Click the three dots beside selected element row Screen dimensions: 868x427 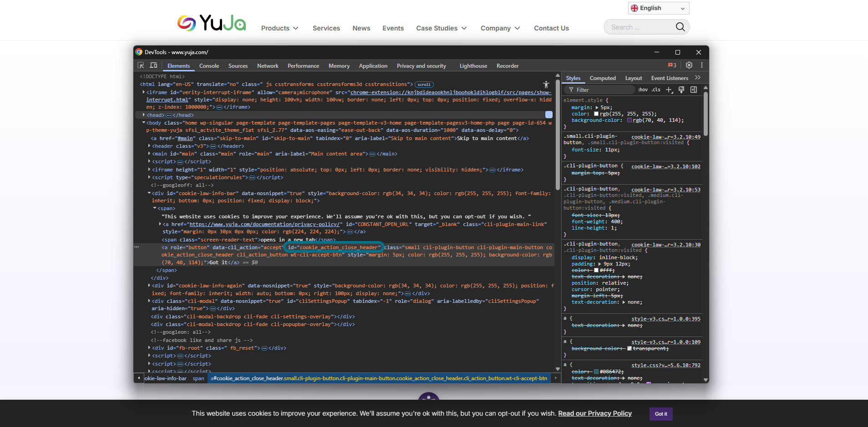(137, 247)
